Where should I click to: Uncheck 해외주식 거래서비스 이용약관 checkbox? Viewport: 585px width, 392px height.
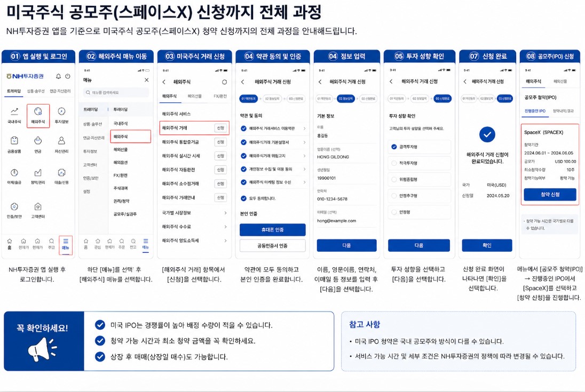click(243, 129)
